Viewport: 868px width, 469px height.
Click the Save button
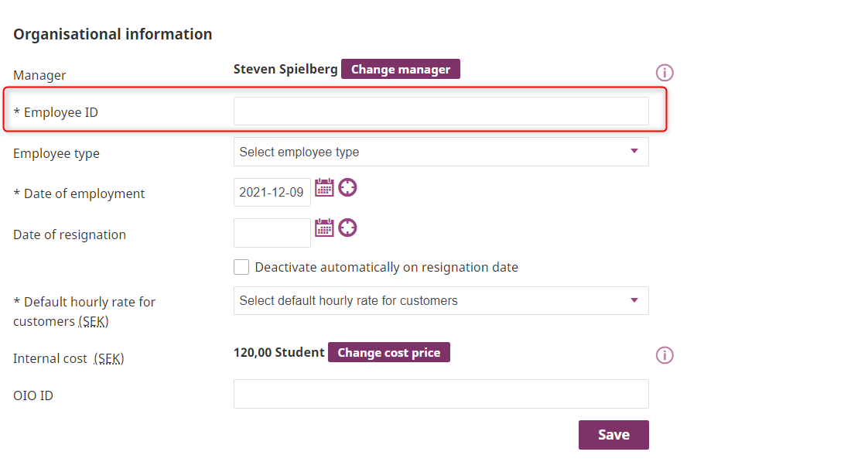[613, 435]
